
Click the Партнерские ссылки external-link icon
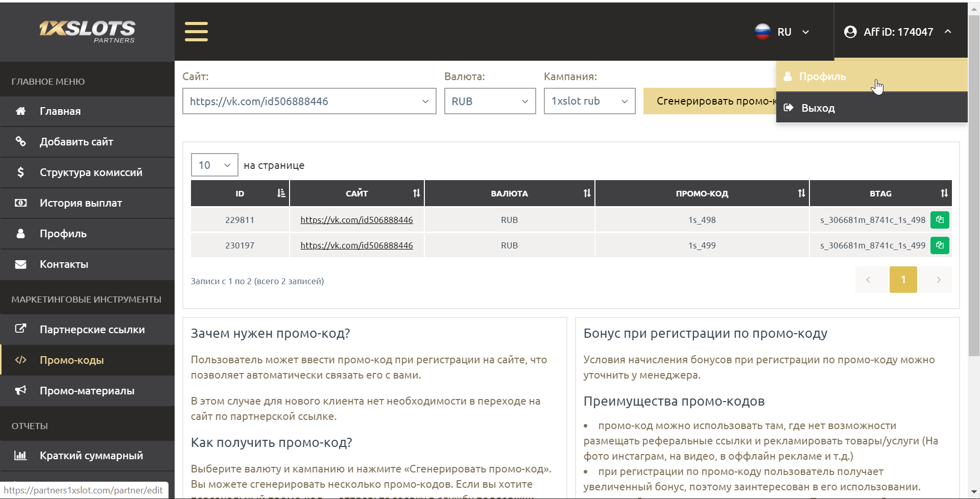point(20,329)
